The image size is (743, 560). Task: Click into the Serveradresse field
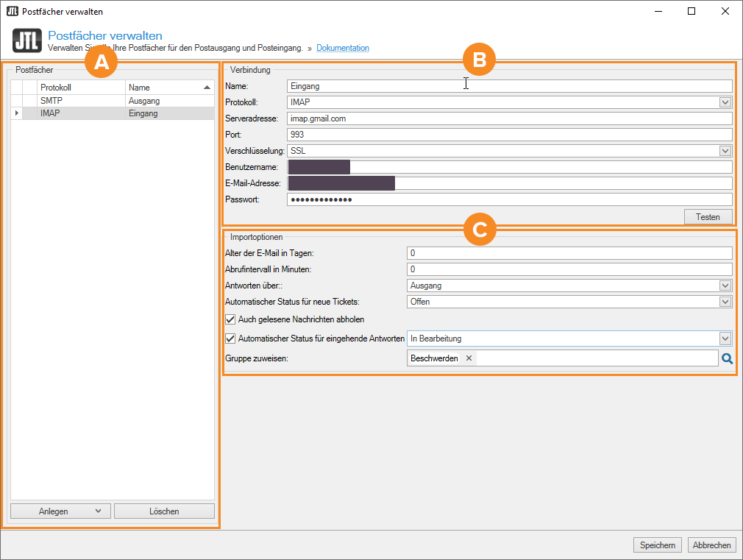point(509,118)
